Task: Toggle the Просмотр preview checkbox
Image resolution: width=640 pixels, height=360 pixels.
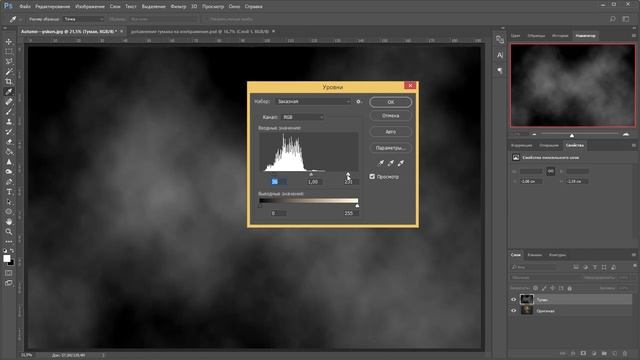Action: pos(372,176)
